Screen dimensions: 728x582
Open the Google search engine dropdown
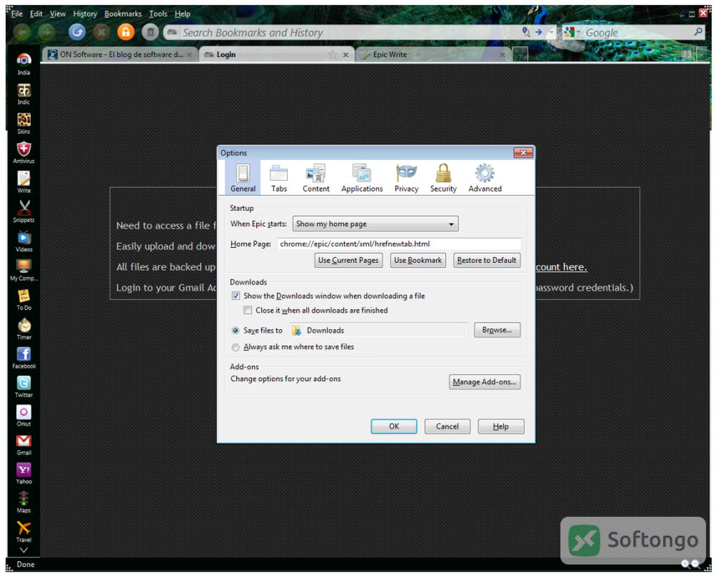(x=573, y=32)
